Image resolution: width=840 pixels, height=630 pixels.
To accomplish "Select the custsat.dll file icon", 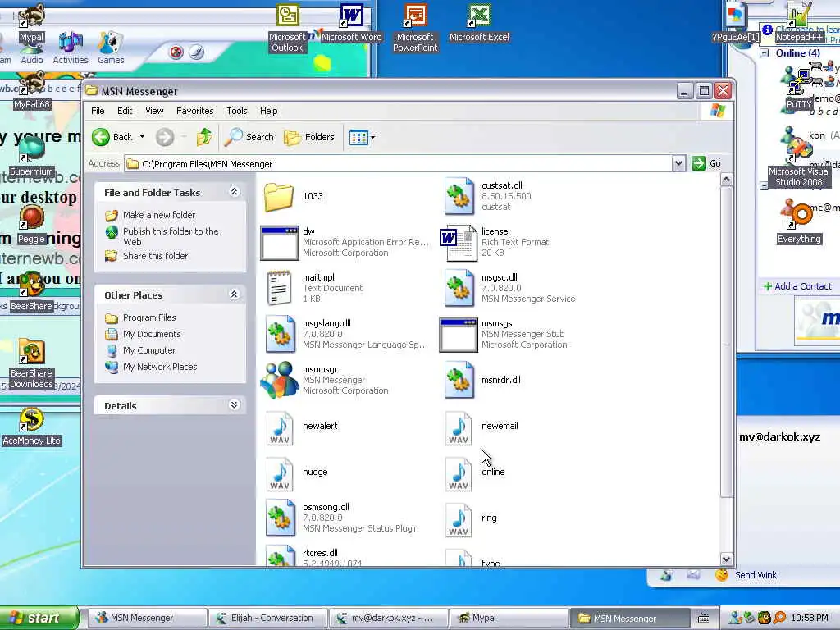I will [x=459, y=197].
